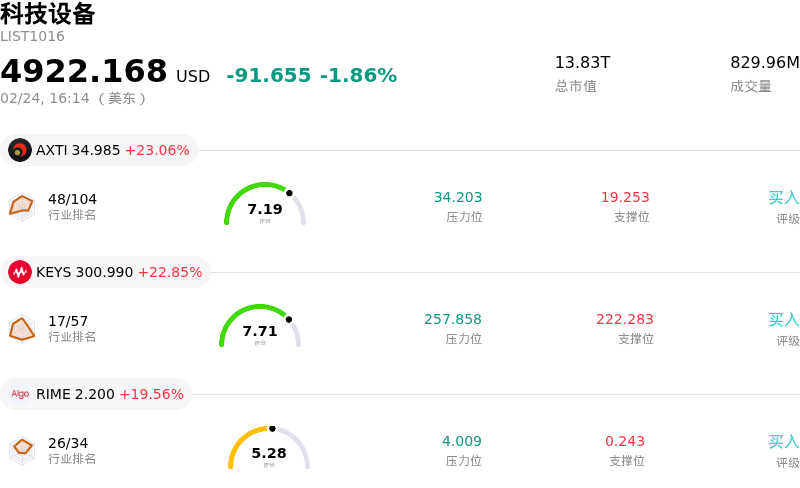Screen dimensions: 800x488
Task: Click the RIME 5.28 score gauge
Action: pos(269,448)
